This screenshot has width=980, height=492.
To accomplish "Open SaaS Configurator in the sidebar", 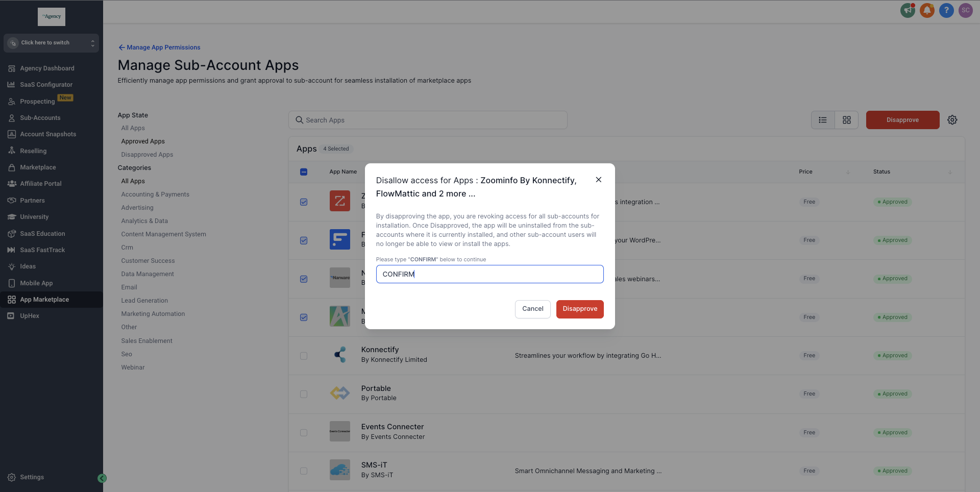I will pyautogui.click(x=46, y=85).
